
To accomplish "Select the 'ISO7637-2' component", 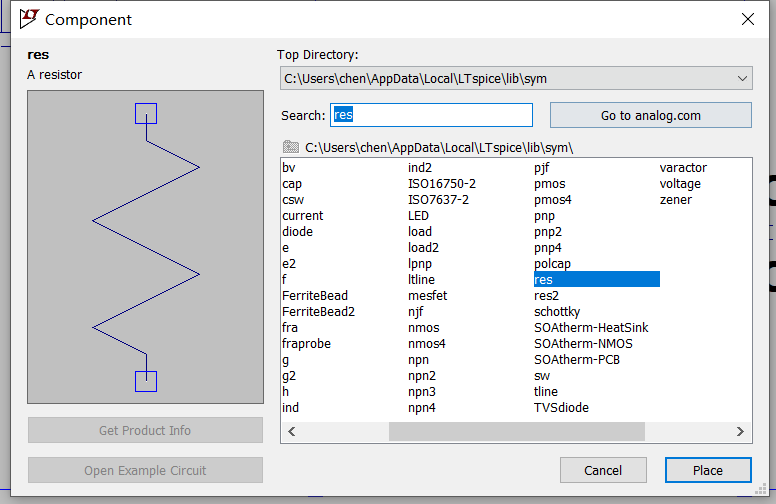I will click(438, 200).
